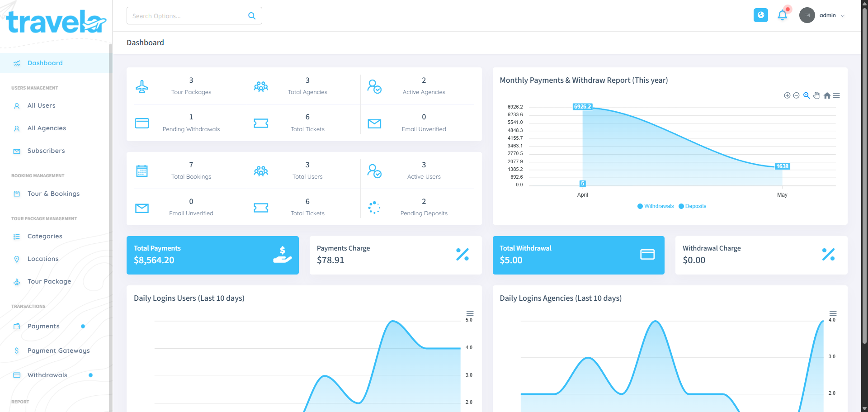Open the Daily Logins Users chart menu
The image size is (868, 412).
coord(470,314)
